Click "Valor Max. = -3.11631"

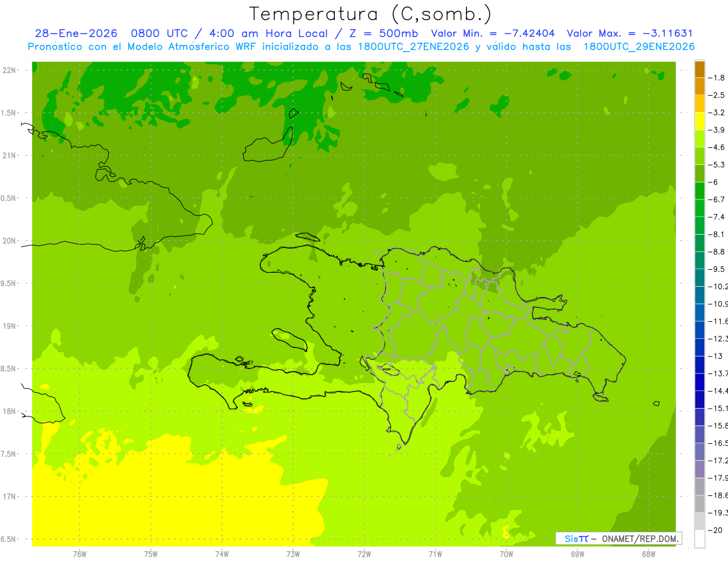(630, 33)
